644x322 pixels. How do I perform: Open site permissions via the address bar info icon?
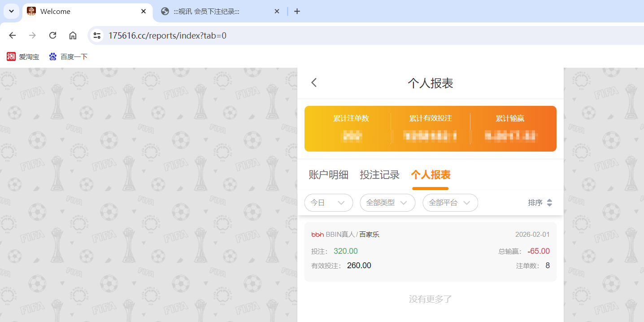96,35
